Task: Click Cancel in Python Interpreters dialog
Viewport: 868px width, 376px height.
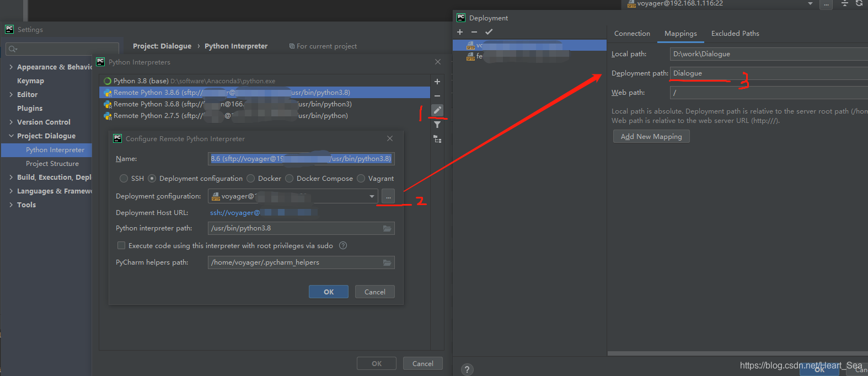Action: (423, 363)
